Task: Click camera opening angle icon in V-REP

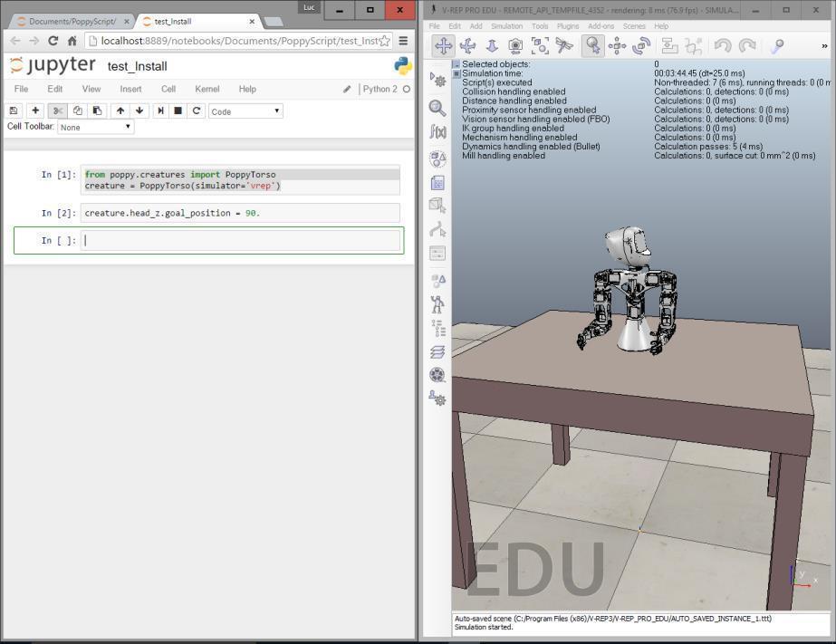Action: (515, 46)
